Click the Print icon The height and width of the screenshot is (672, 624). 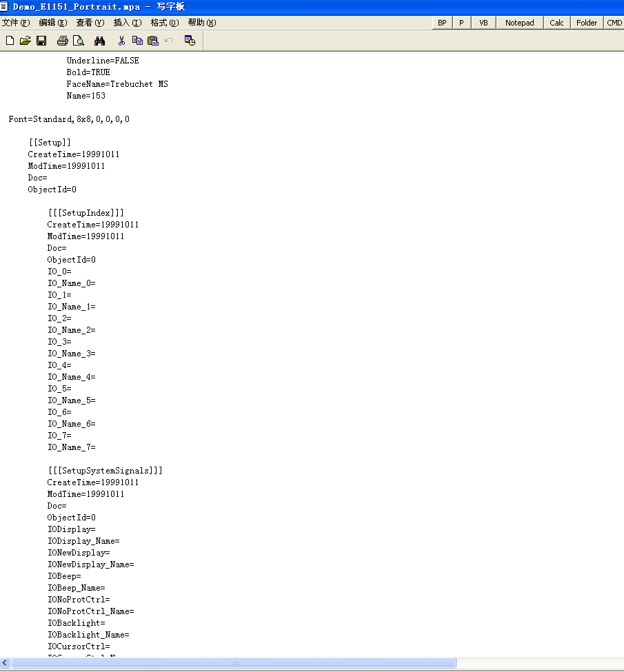pyautogui.click(x=63, y=41)
